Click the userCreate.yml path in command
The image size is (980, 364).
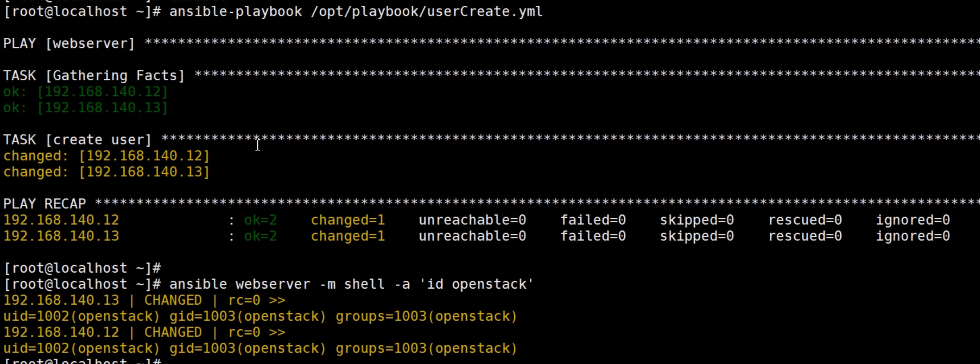pos(427,12)
